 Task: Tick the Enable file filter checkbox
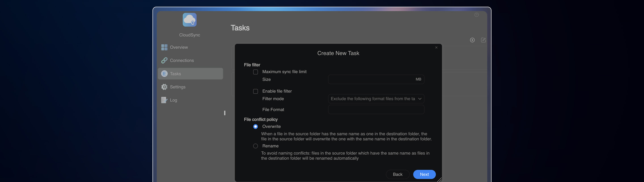[x=256, y=91]
